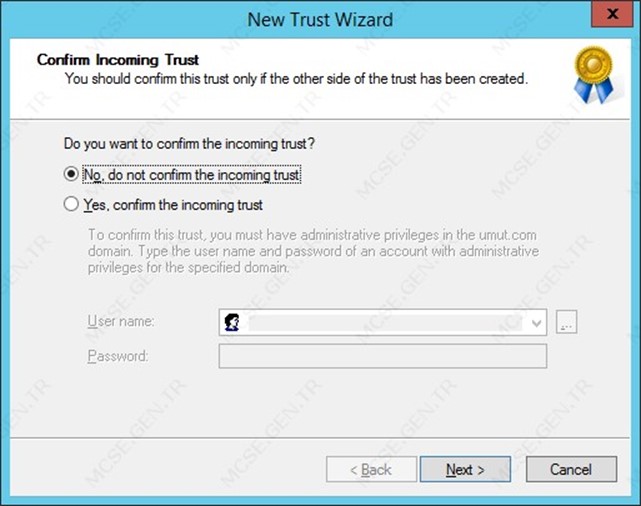Click the user avatar icon in User name box
Screen dimensions: 641x506
[232, 322]
